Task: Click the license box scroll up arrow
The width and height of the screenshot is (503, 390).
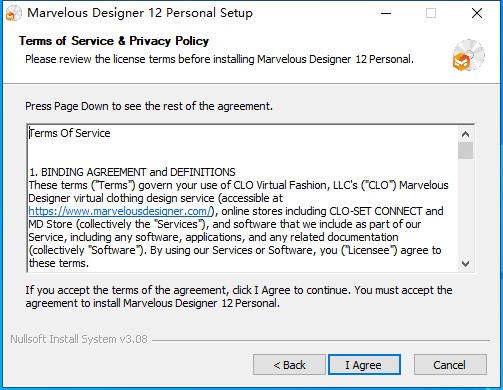Action: click(465, 134)
